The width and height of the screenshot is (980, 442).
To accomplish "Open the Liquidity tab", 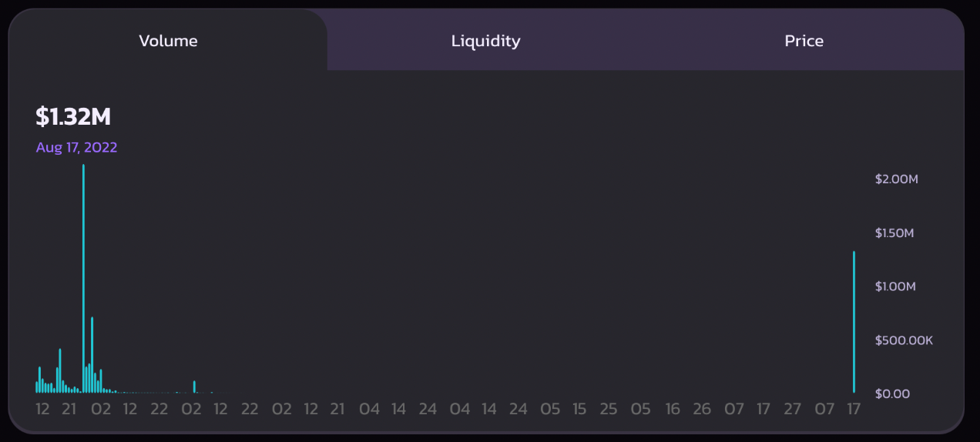I will point(485,41).
